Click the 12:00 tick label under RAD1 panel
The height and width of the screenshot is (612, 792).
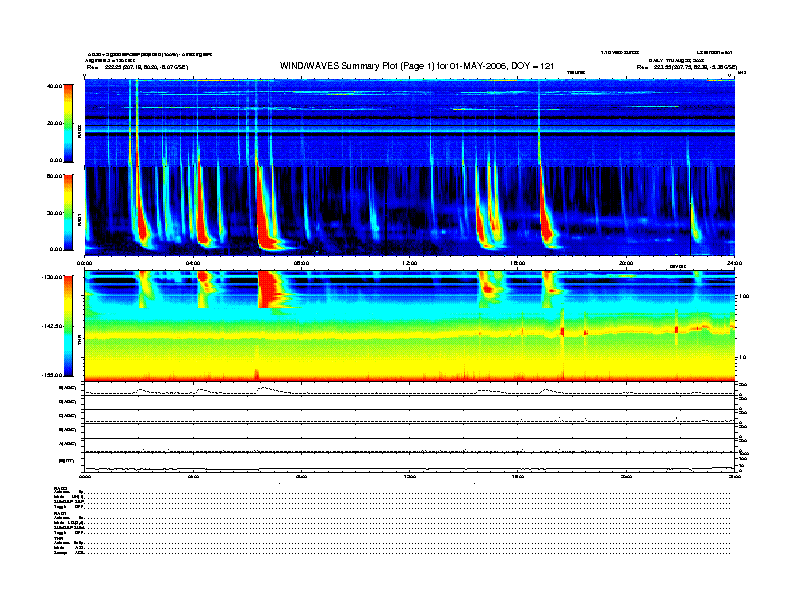point(410,263)
